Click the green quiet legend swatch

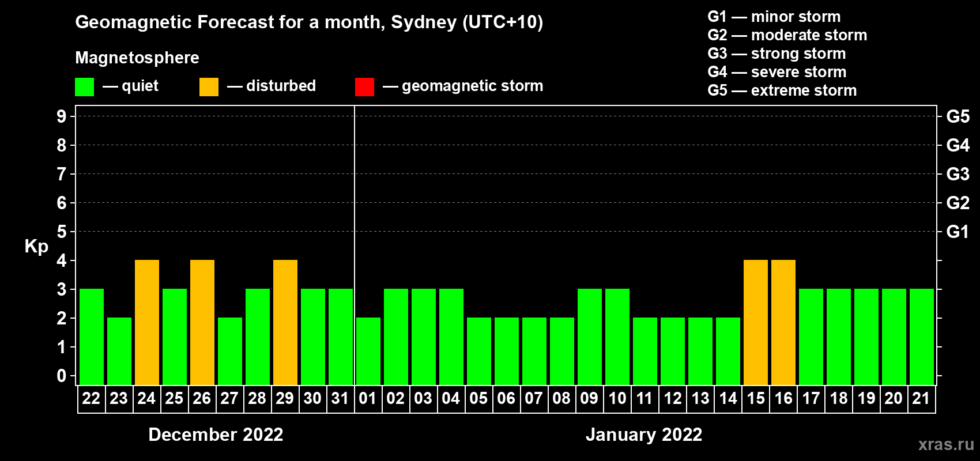click(x=85, y=87)
